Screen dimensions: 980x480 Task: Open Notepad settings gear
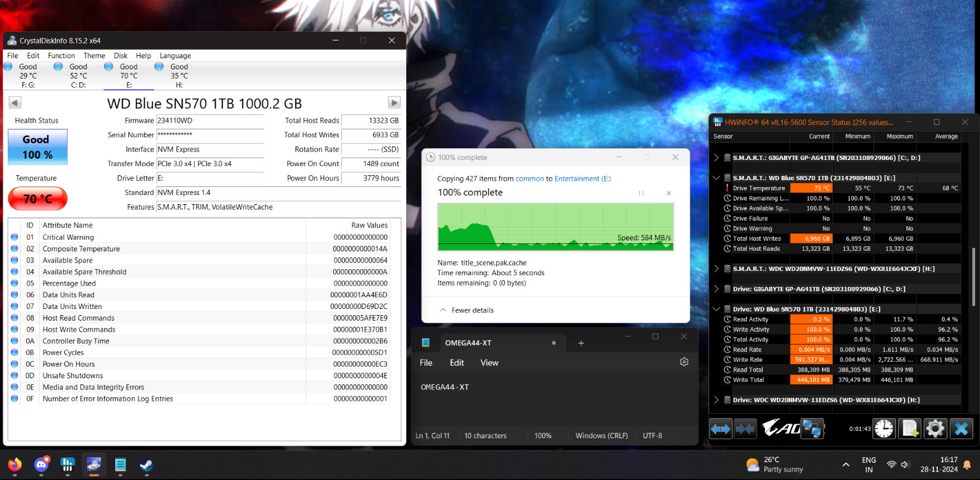684,362
